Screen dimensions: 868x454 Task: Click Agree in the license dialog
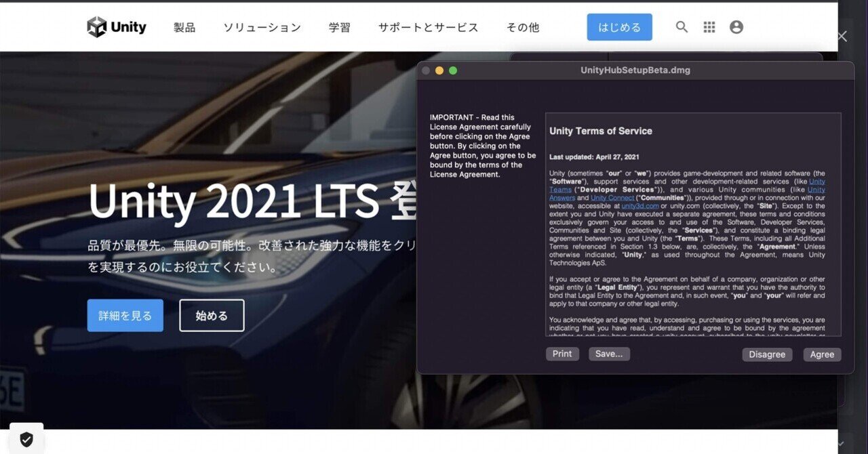pos(823,354)
